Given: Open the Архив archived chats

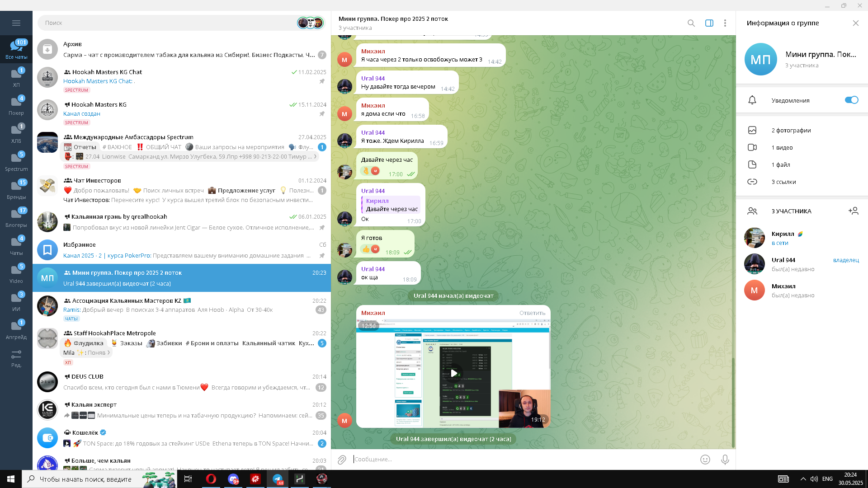Looking at the screenshot, I should 182,49.
